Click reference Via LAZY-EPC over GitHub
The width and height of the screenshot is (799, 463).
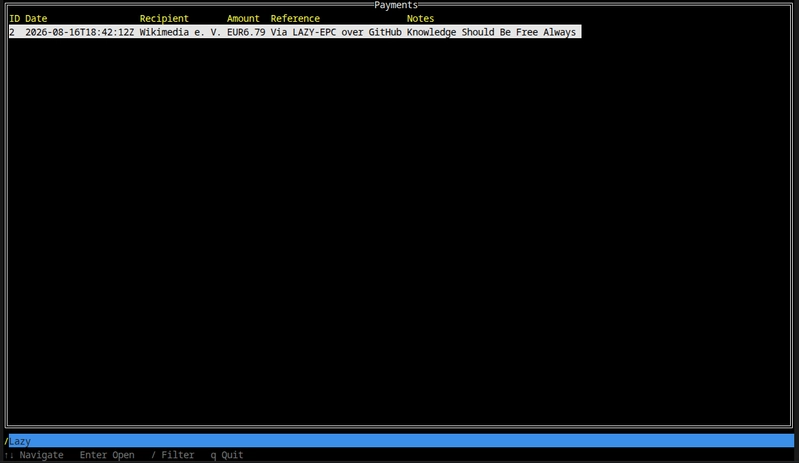click(x=336, y=32)
